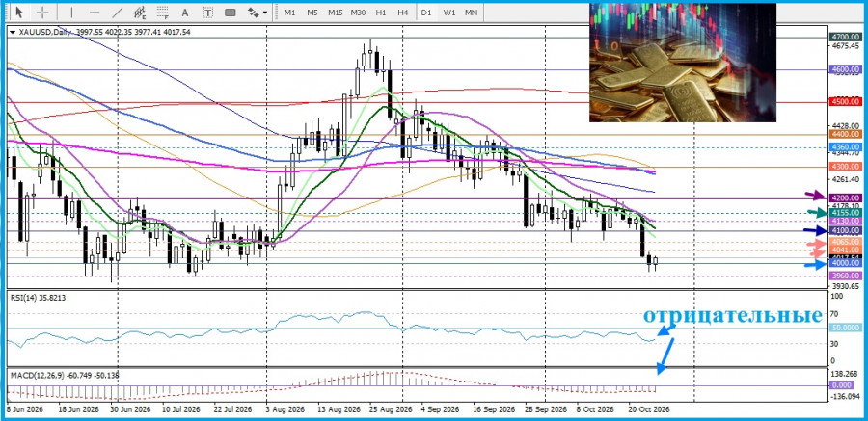Click the navy 4100.00 price label
This screenshot has height=421, width=868.
tap(845, 230)
